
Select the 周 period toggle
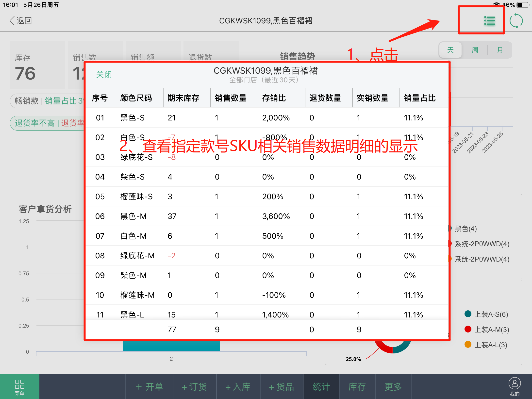click(x=475, y=50)
